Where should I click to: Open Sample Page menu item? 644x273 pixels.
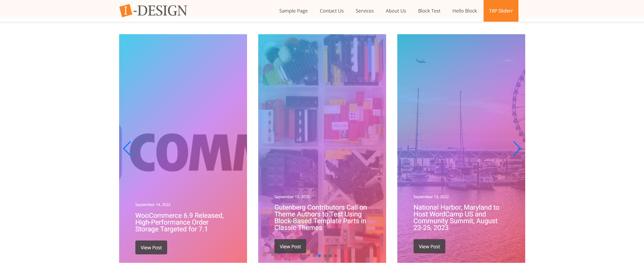(x=293, y=11)
